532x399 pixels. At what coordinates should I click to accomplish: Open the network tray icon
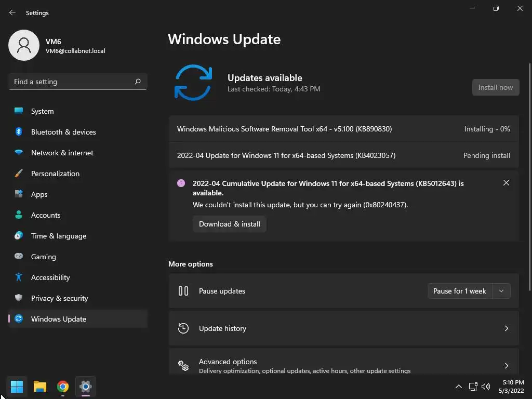tap(473, 387)
